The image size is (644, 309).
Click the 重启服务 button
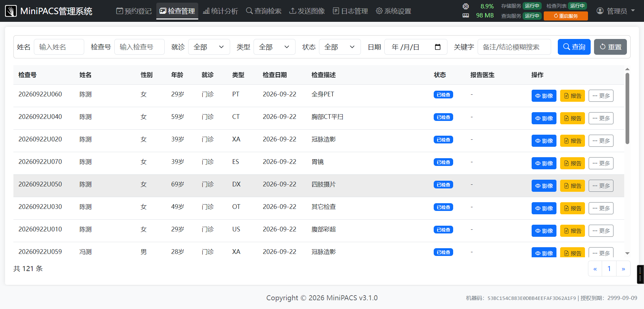pyautogui.click(x=566, y=16)
